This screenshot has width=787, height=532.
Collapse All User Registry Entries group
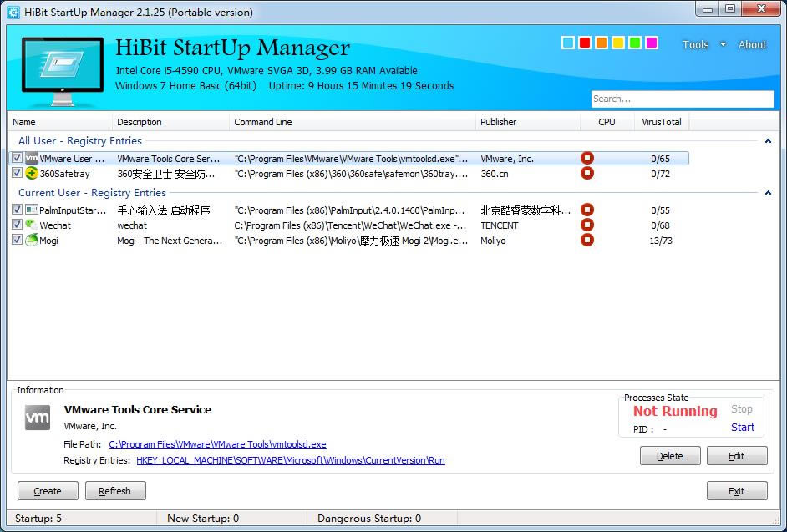coord(768,141)
